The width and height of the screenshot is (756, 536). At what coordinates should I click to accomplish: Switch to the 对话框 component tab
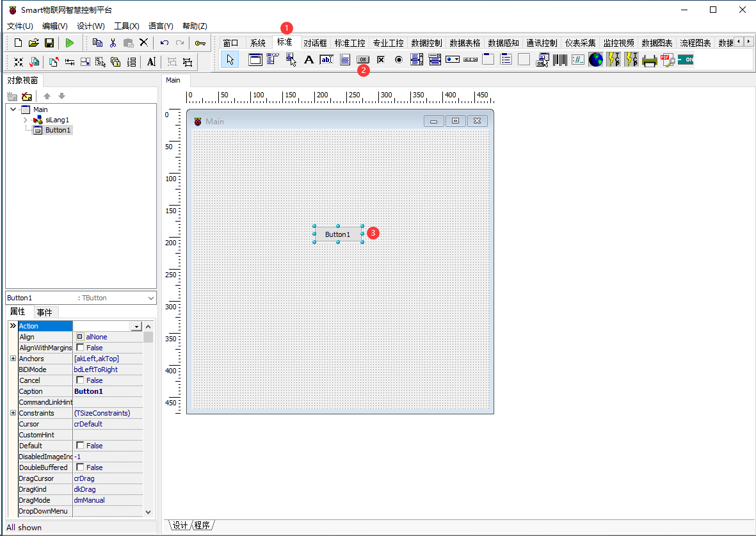click(x=316, y=43)
